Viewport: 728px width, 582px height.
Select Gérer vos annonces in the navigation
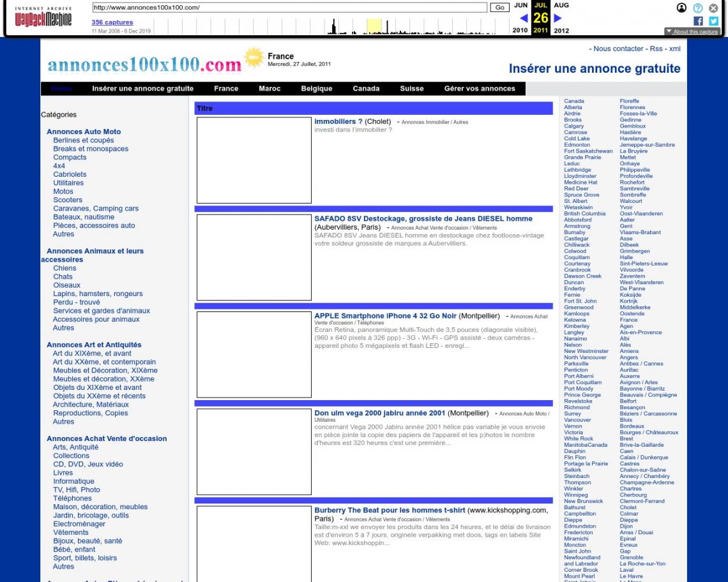coord(480,89)
